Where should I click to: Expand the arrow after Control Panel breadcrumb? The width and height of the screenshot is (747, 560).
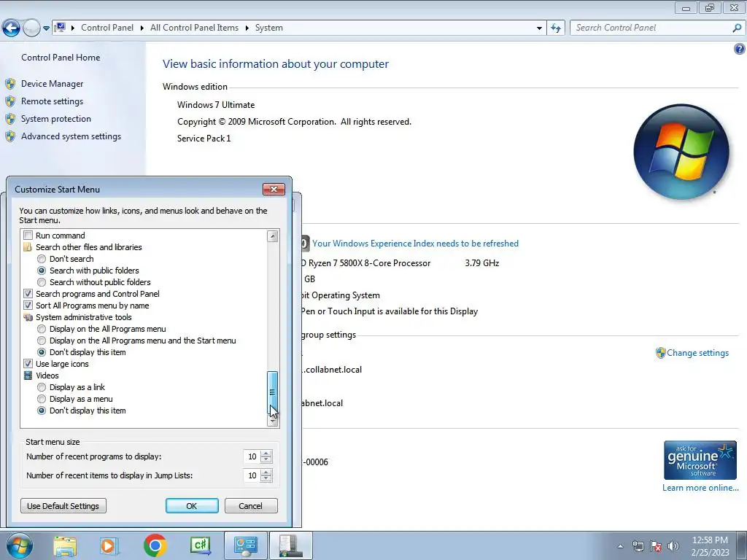pyautogui.click(x=142, y=28)
